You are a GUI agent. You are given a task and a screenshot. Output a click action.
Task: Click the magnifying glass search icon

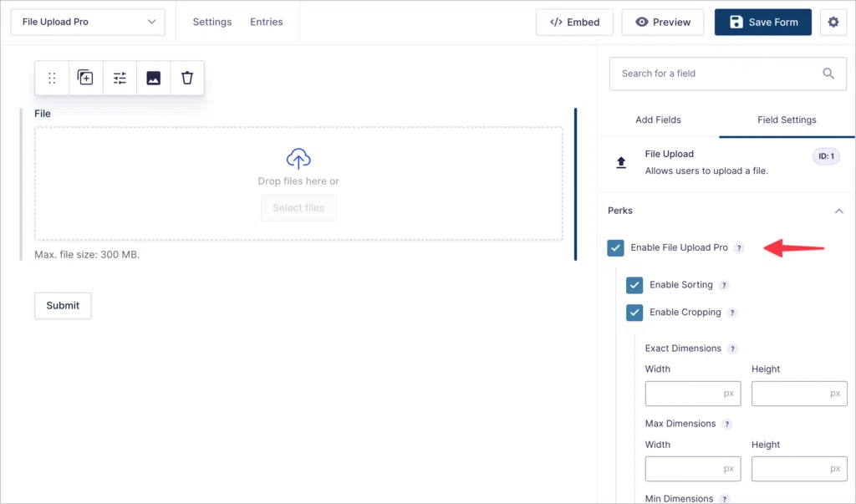[x=828, y=74]
